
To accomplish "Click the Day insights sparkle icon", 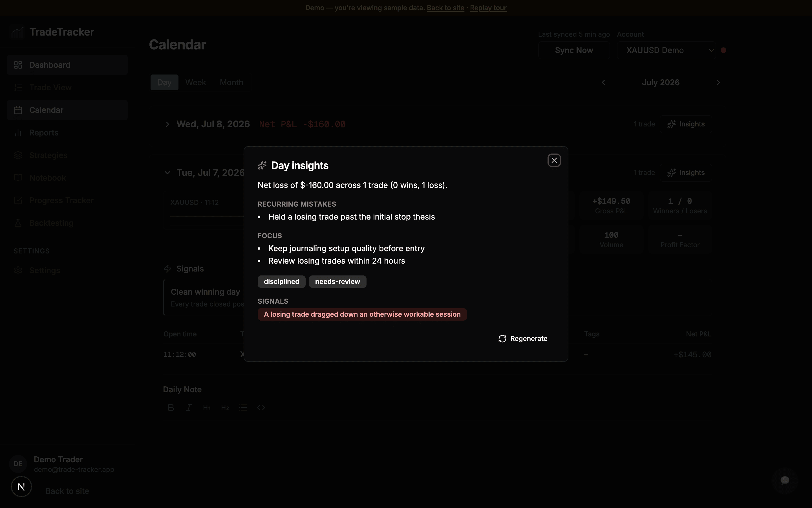I will pyautogui.click(x=262, y=166).
